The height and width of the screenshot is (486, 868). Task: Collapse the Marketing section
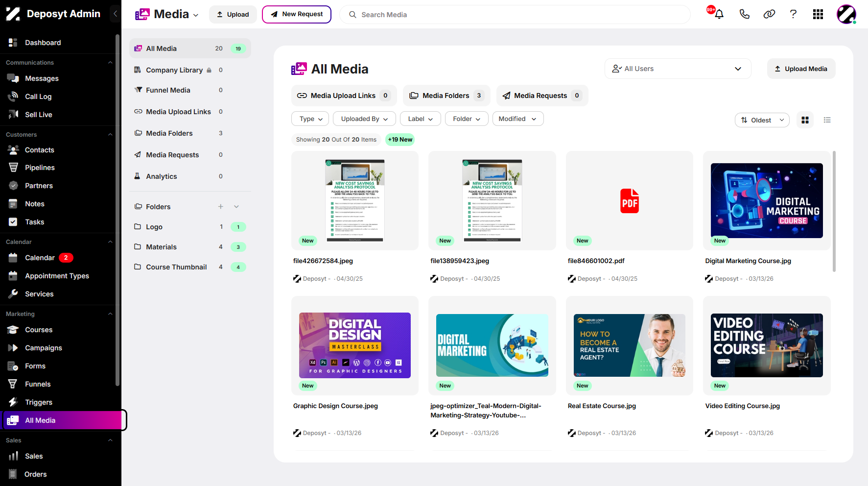coord(110,314)
